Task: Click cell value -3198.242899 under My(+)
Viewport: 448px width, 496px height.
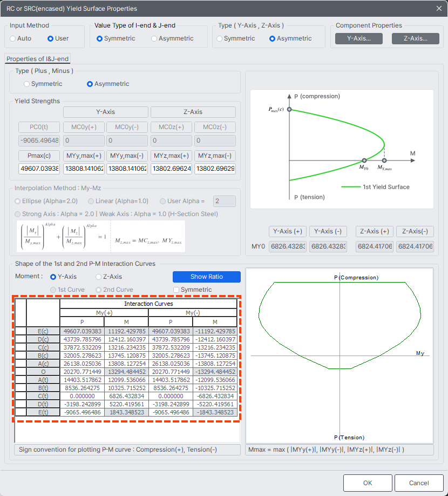Action: coord(82,404)
